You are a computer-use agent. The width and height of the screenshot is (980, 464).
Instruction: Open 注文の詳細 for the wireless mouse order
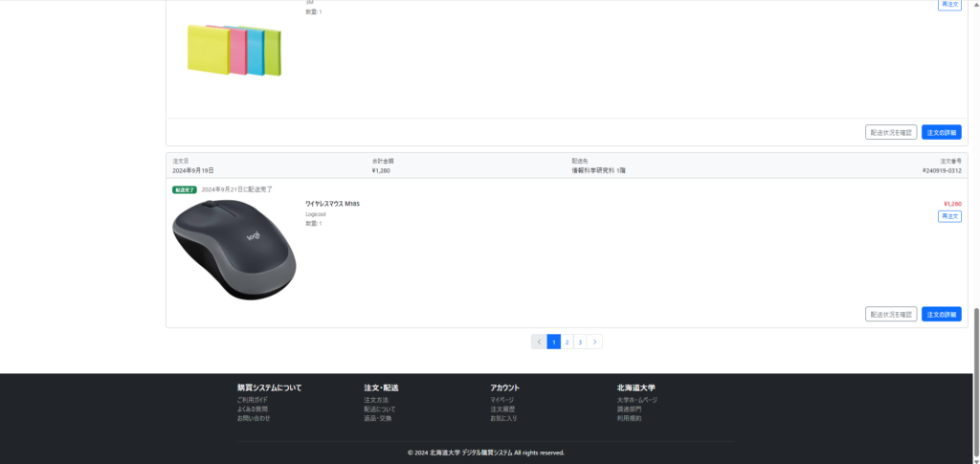(941, 314)
